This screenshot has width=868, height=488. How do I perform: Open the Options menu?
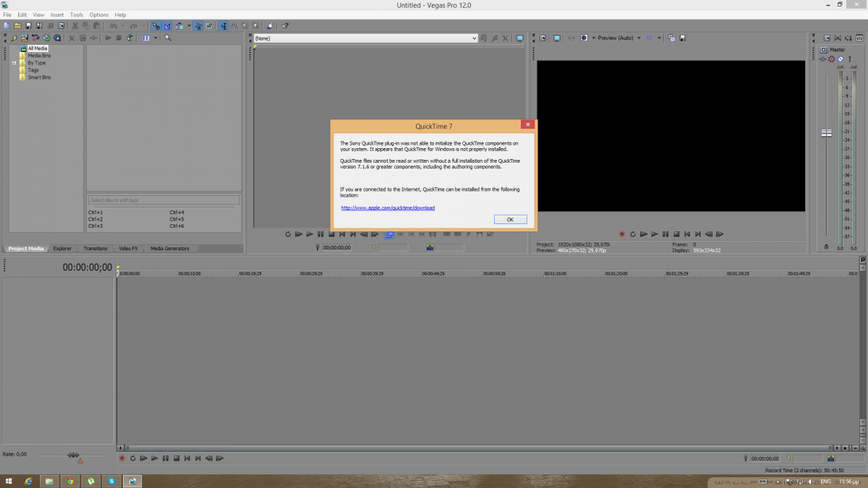(x=99, y=14)
